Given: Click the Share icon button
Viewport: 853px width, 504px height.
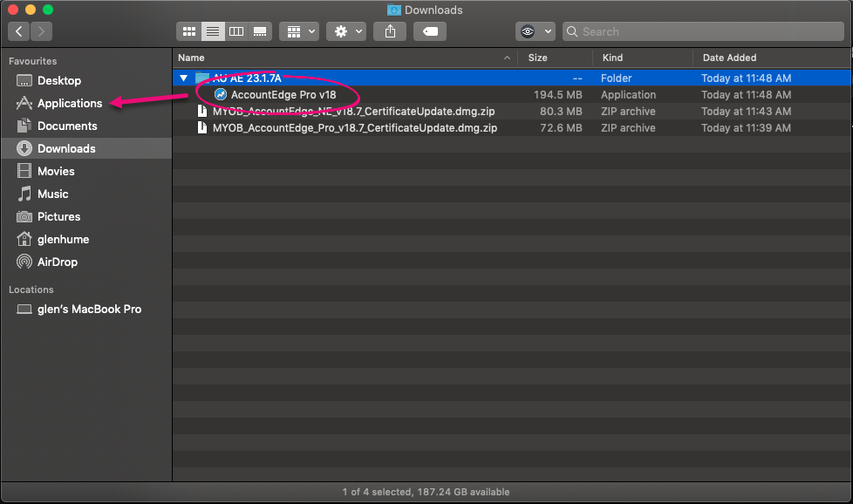Looking at the screenshot, I should pyautogui.click(x=390, y=31).
